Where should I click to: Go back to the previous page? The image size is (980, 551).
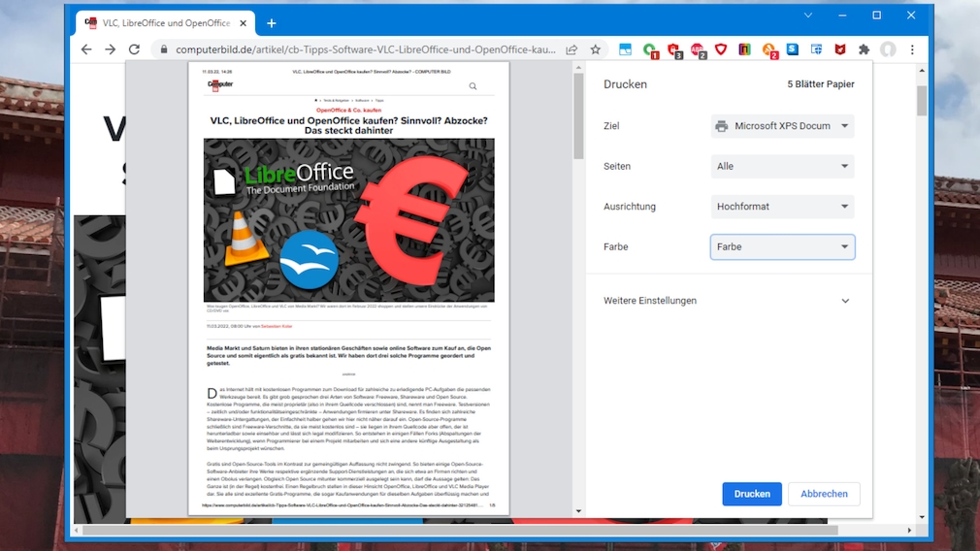pyautogui.click(x=86, y=49)
